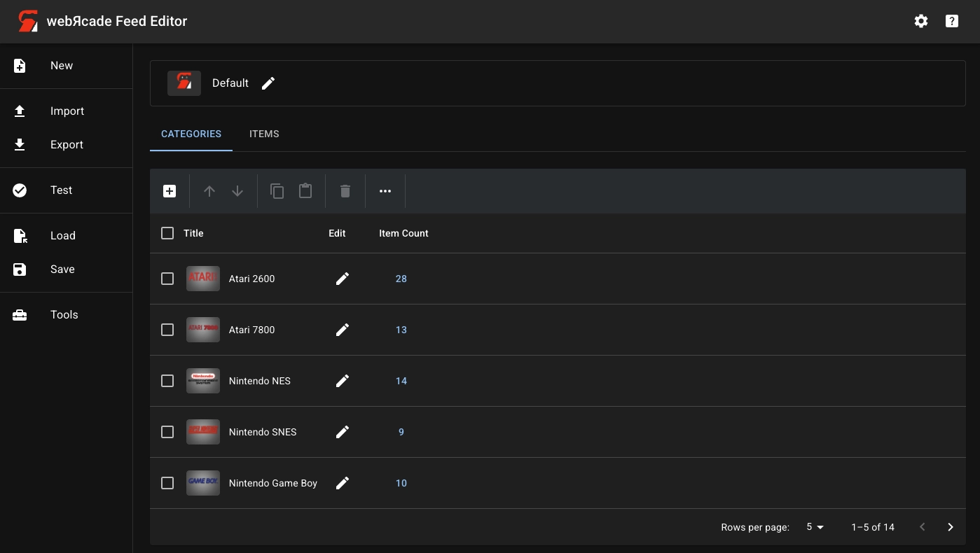Image resolution: width=980 pixels, height=553 pixels.
Task: Select the Categories tab
Action: click(191, 134)
